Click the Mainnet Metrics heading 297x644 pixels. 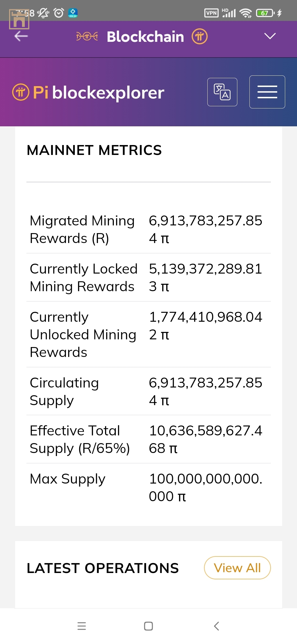pos(94,150)
